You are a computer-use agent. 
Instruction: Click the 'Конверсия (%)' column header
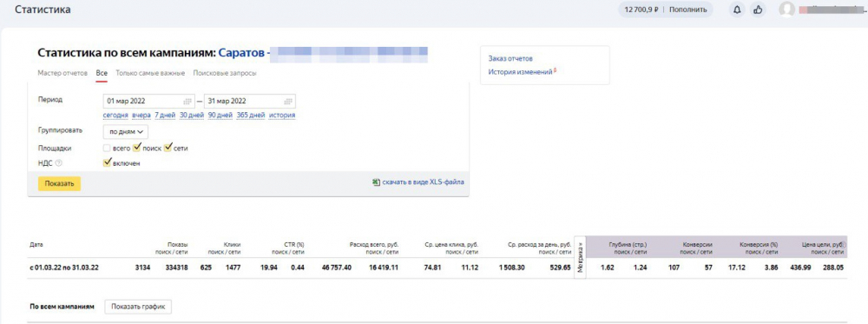759,244
